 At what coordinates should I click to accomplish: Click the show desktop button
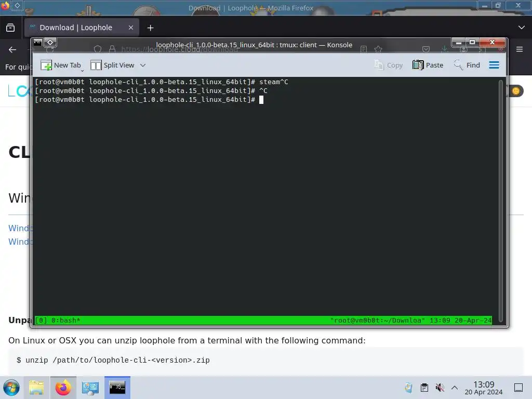click(x=518, y=388)
